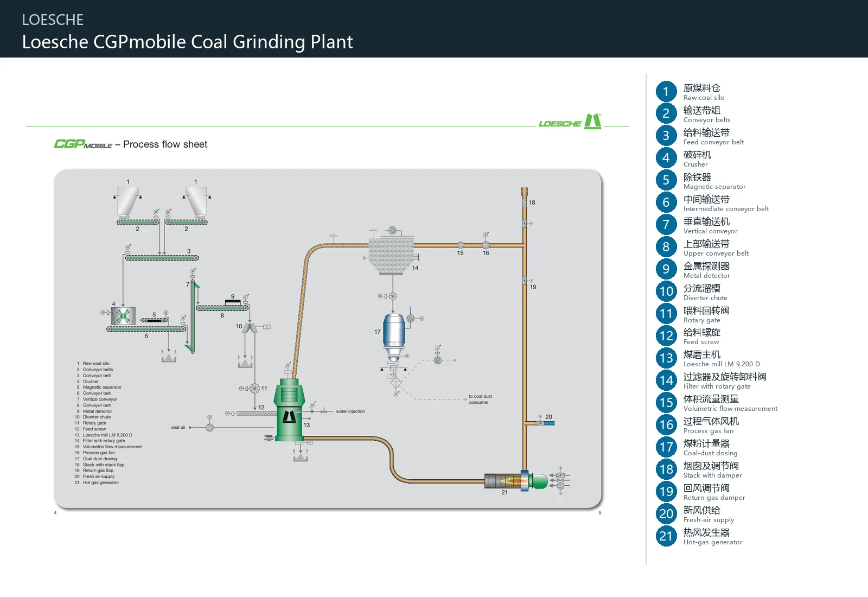Select the 'Diverter chute' legend text
This screenshot has height=597, width=868.
pos(705,298)
